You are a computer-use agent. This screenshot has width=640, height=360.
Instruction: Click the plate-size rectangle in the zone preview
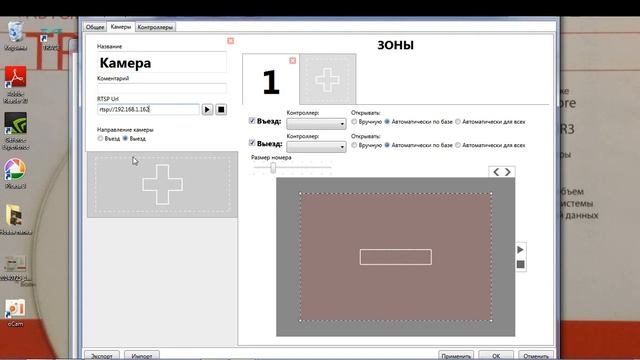pos(396,257)
